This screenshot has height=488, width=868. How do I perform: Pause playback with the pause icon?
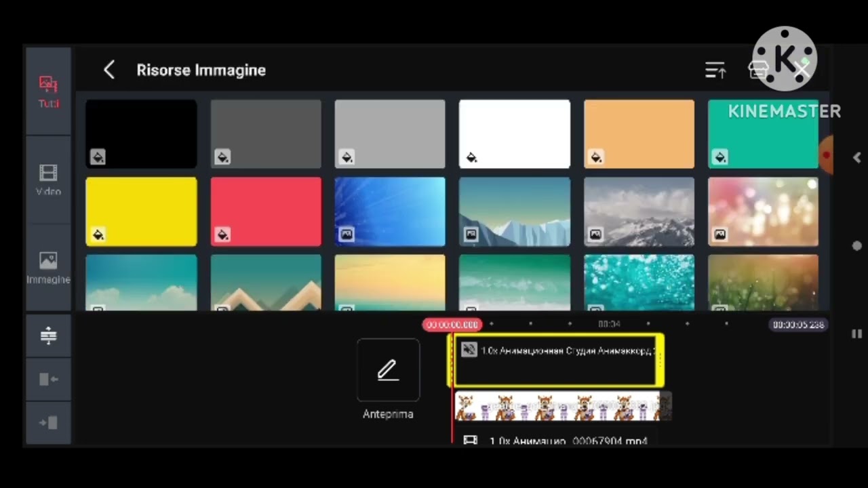[856, 334]
